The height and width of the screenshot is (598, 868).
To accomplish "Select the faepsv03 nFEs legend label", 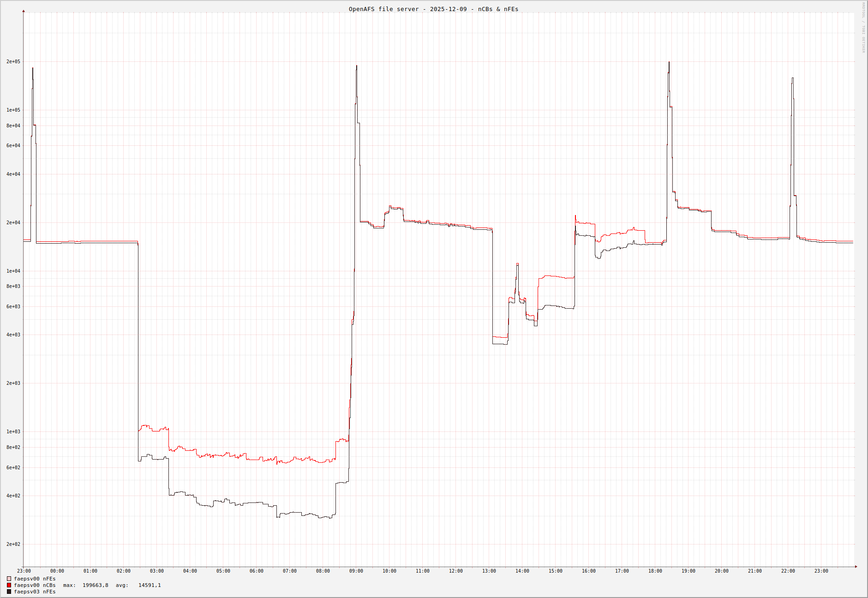I will (35, 592).
